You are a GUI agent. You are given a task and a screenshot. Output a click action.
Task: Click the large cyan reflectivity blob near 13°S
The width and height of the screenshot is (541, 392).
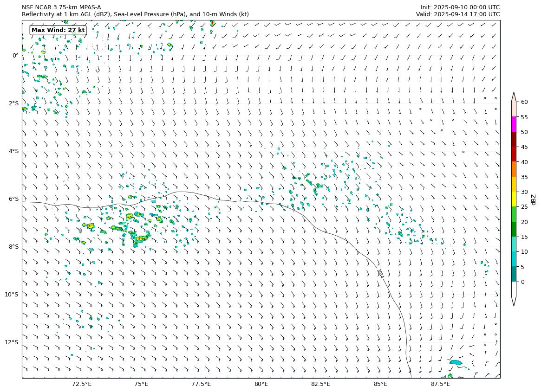point(456,362)
